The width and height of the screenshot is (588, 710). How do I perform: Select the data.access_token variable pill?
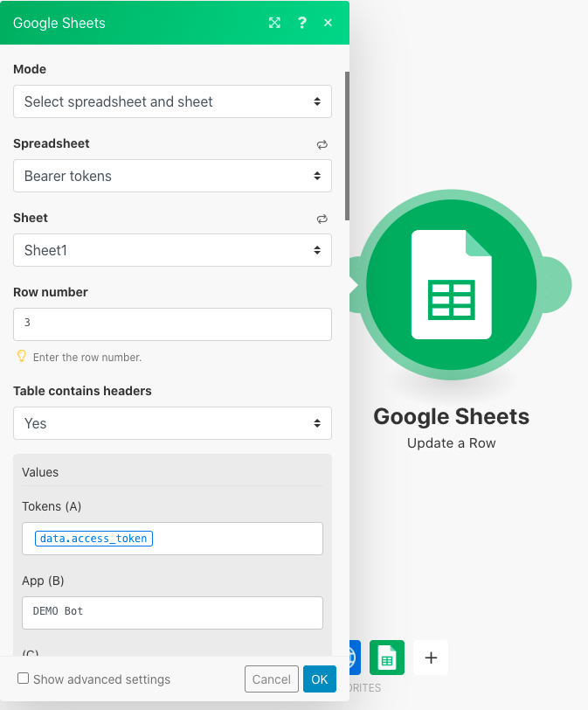pyautogui.click(x=93, y=539)
